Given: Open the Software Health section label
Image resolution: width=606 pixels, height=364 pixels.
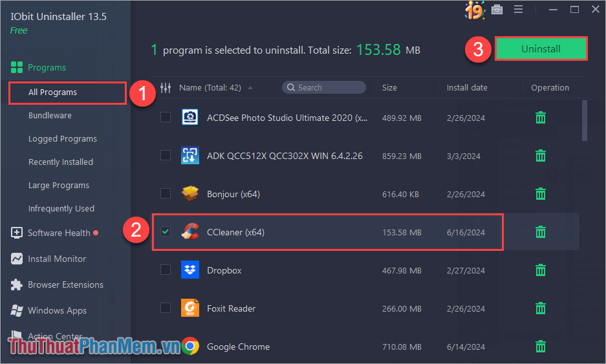Looking at the screenshot, I should point(59,233).
